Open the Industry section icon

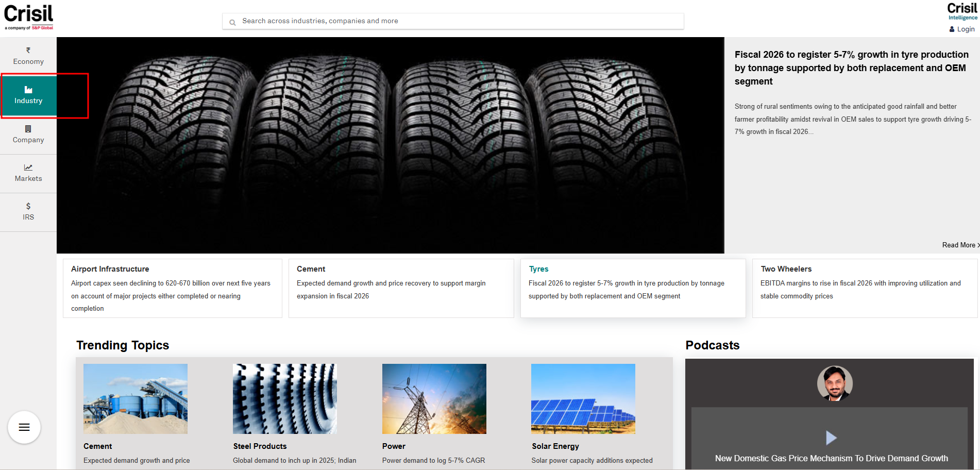[x=28, y=90]
